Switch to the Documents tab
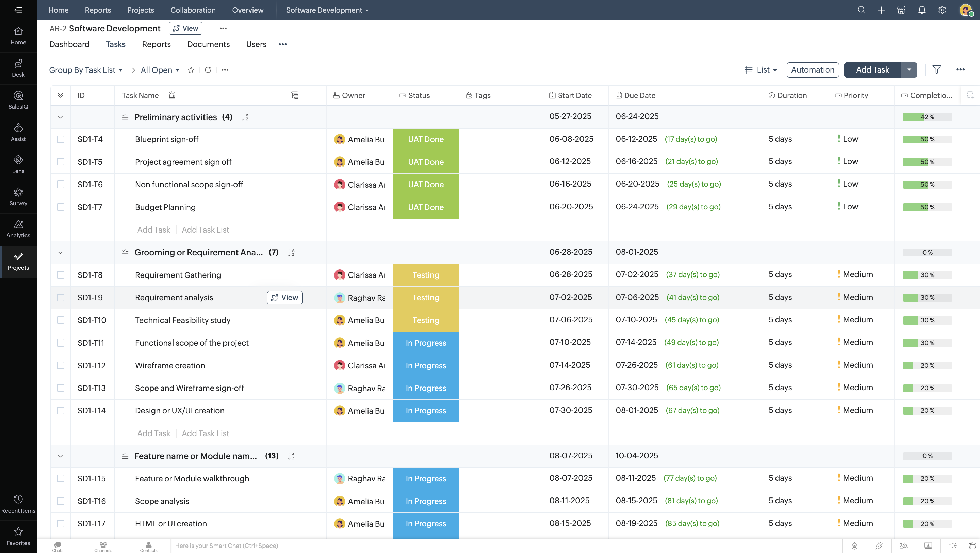980x553 pixels. pos(208,44)
